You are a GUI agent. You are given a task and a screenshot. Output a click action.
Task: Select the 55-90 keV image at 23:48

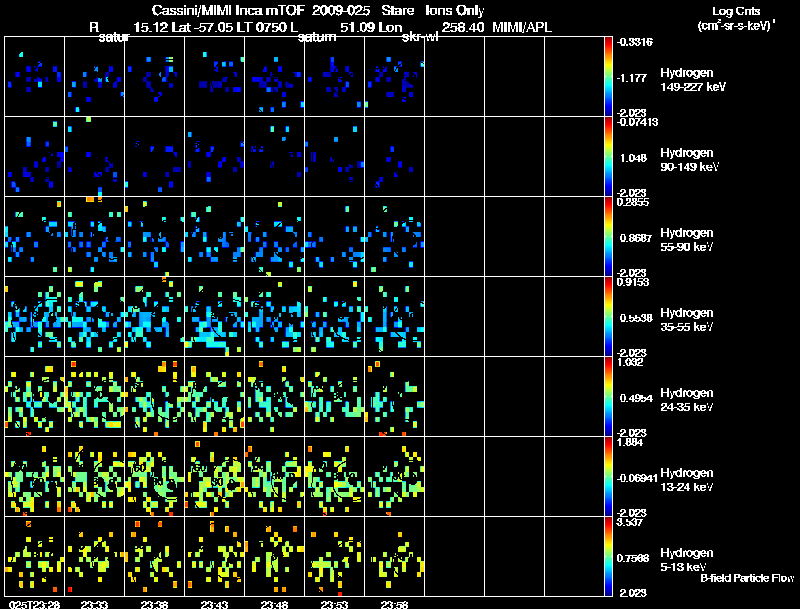click(x=274, y=237)
